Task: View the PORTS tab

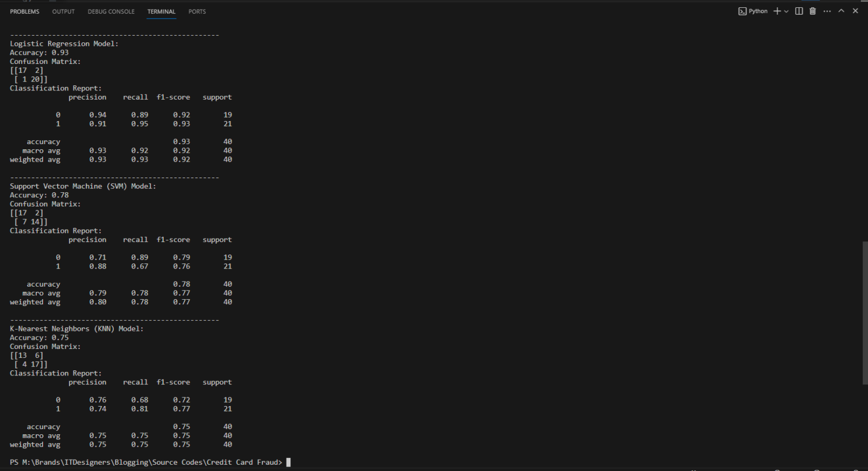Action: click(x=197, y=11)
